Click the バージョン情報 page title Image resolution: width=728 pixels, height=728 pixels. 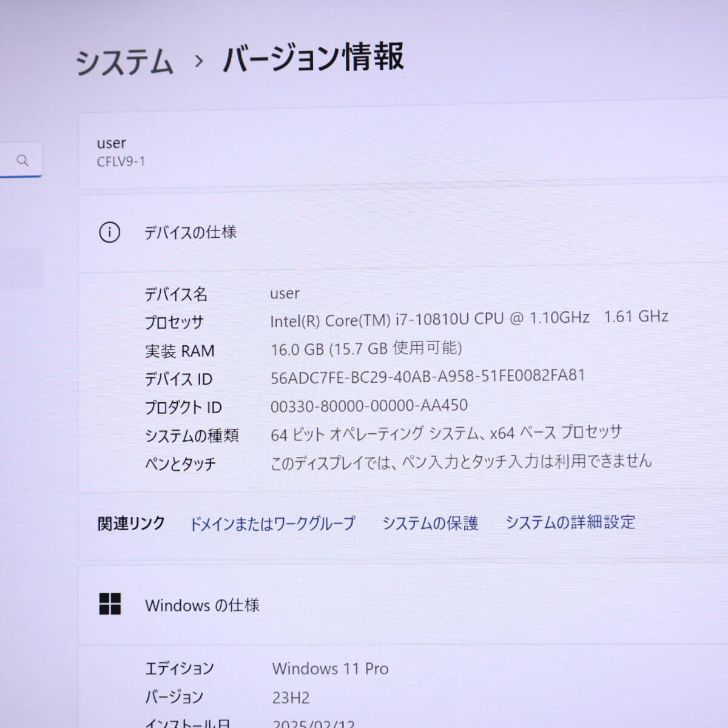point(314,58)
